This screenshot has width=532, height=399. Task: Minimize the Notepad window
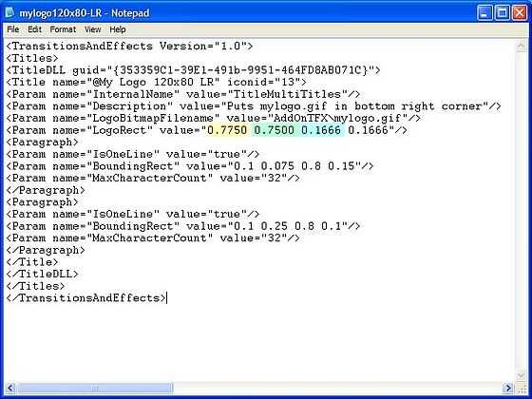click(x=484, y=13)
